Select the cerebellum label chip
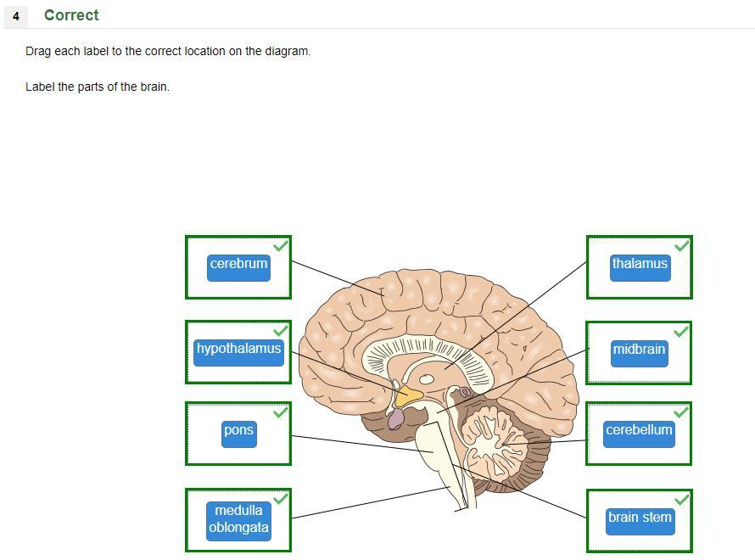 (639, 434)
